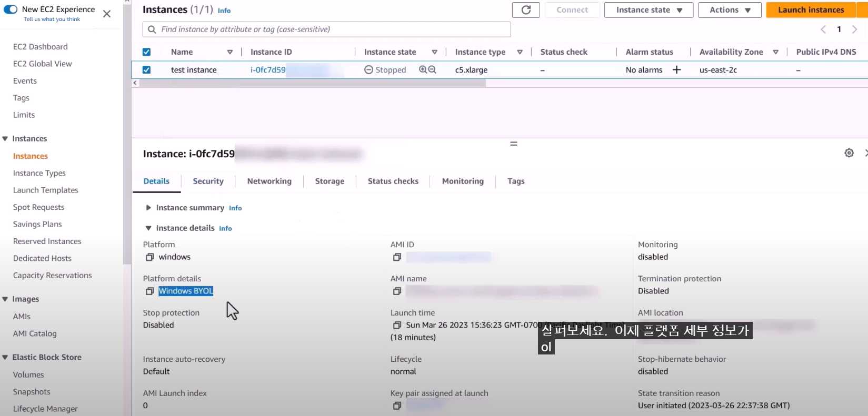Screen dimensions: 868x416
Task: Open Spot Requests in sidebar
Action: (39, 207)
